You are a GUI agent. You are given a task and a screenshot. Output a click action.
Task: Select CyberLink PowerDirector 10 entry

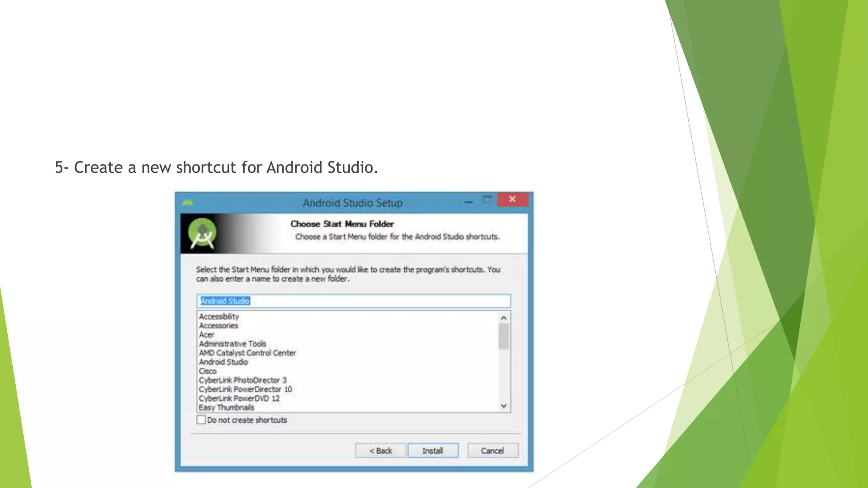[x=245, y=389]
